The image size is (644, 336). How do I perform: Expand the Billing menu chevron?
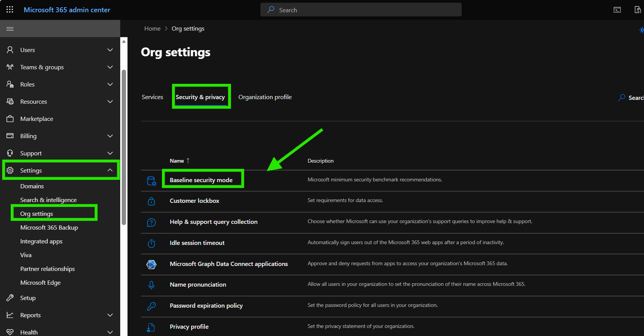110,136
